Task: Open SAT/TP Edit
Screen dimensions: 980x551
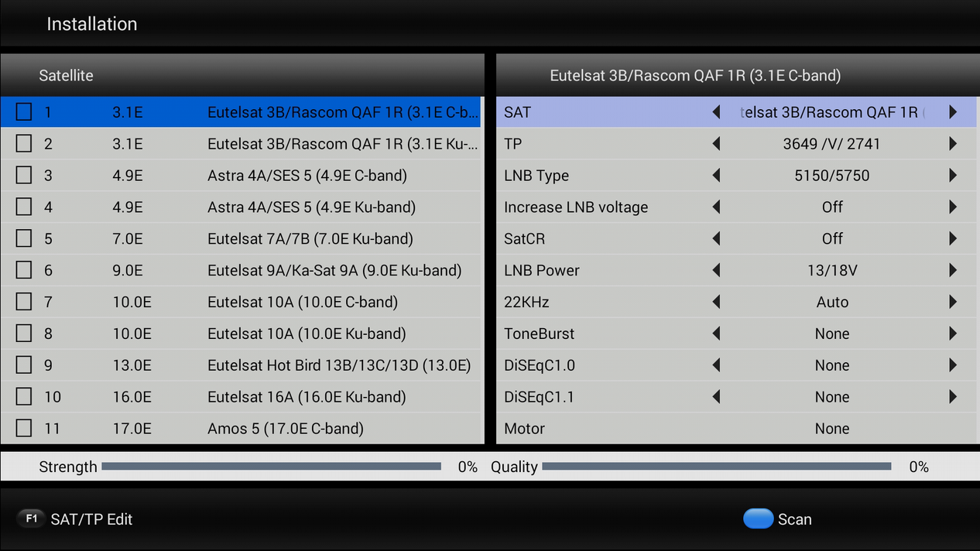Action: pyautogui.click(x=91, y=519)
